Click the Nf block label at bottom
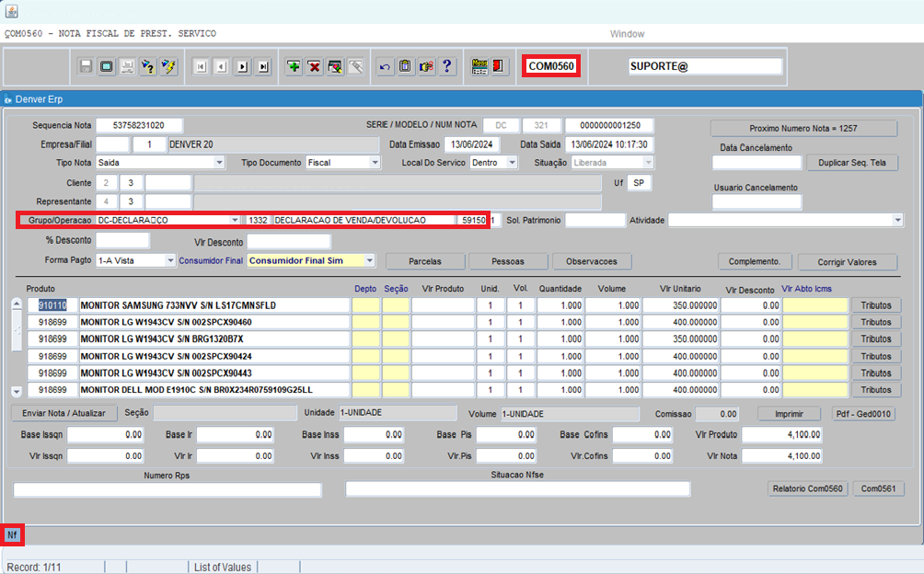This screenshot has height=574, width=924. pyautogui.click(x=12, y=535)
